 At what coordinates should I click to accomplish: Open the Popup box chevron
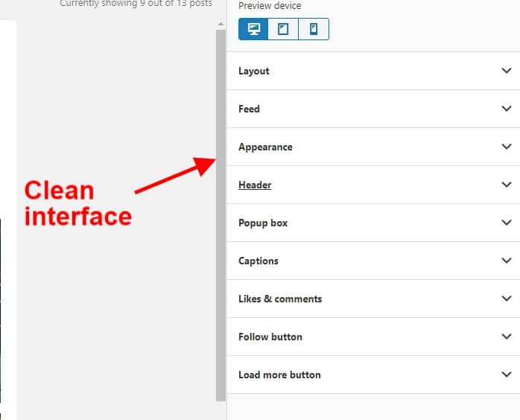coord(507,223)
